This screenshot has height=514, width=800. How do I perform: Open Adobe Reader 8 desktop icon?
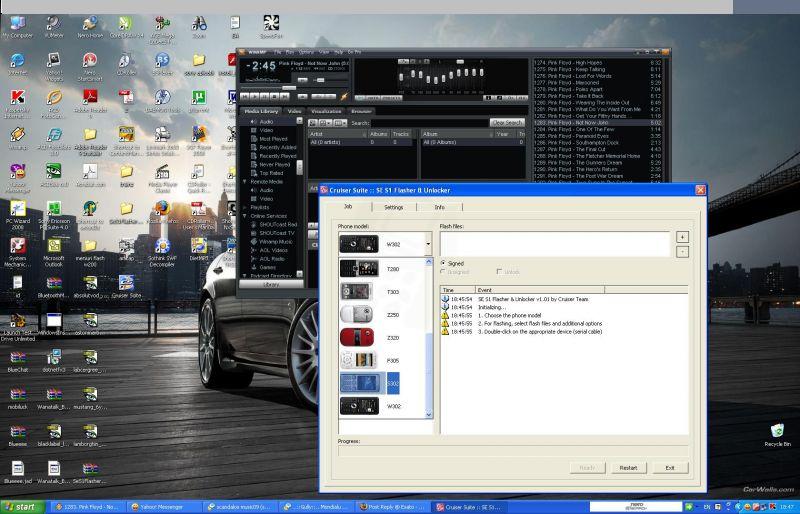click(90, 103)
